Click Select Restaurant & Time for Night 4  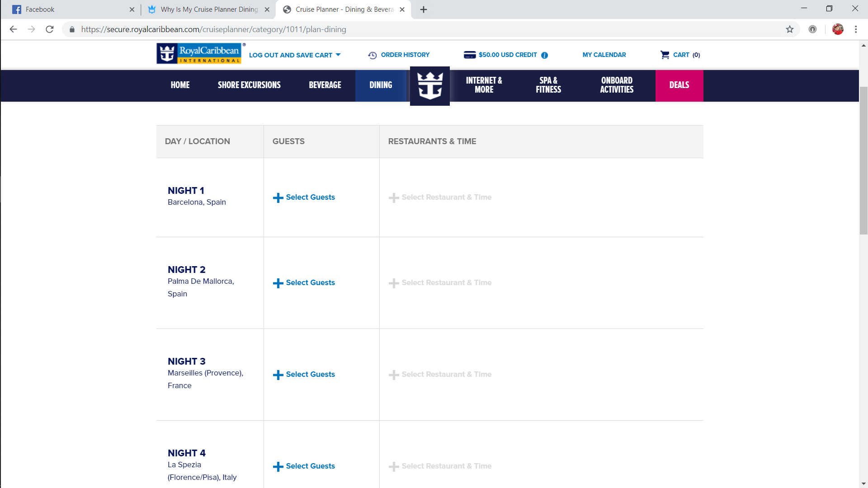point(447,466)
